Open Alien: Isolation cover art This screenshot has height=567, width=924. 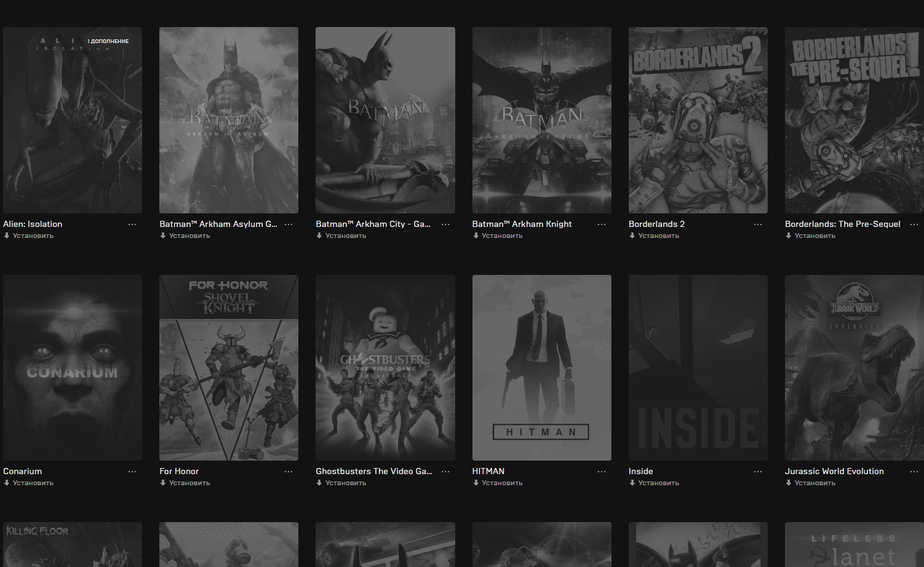(x=73, y=120)
